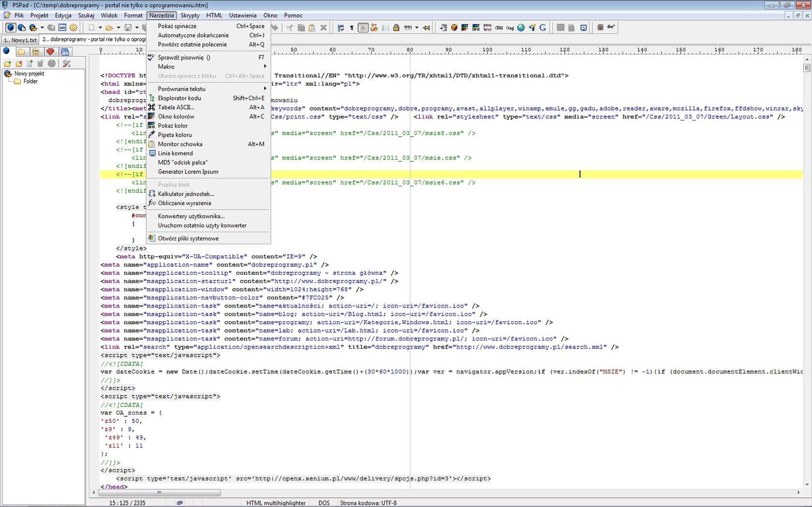Choose Generator Lorem Ipsum entry
The width and height of the screenshot is (812, 507).
(208, 172)
